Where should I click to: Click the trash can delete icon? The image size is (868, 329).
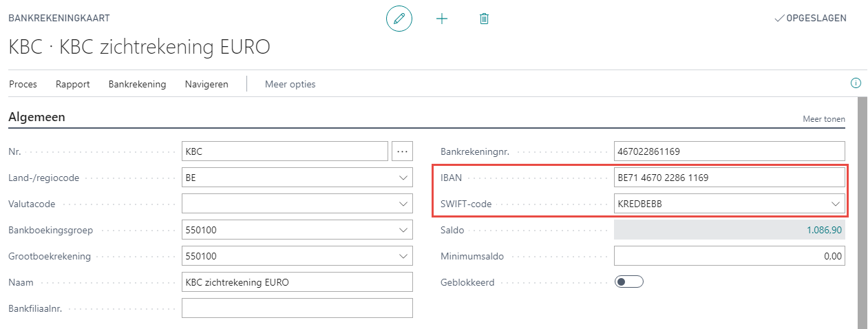pyautogui.click(x=484, y=19)
